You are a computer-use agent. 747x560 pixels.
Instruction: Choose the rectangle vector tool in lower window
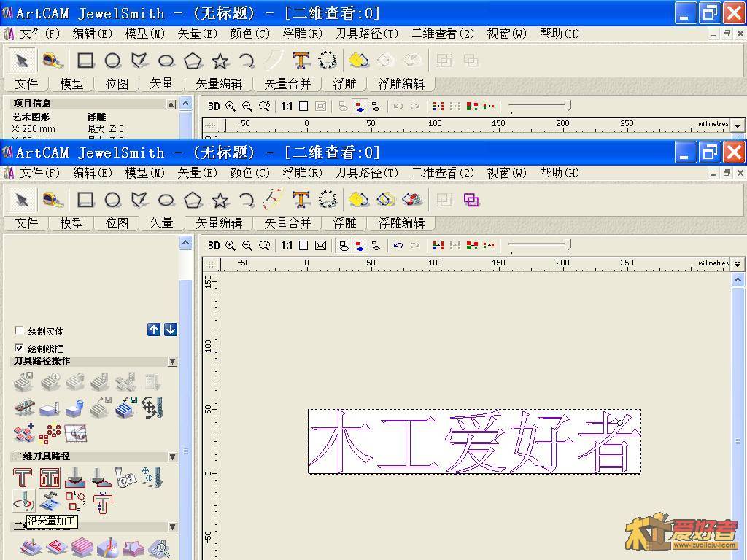click(86, 200)
